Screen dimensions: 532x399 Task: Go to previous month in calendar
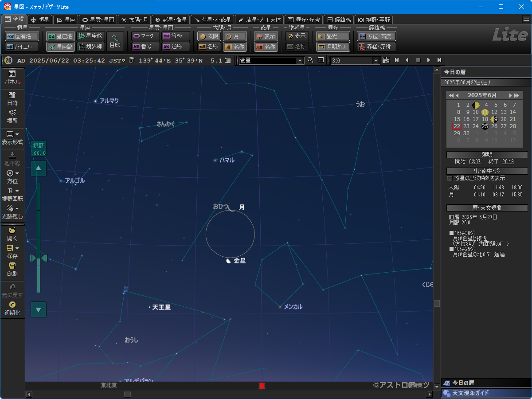click(x=458, y=95)
